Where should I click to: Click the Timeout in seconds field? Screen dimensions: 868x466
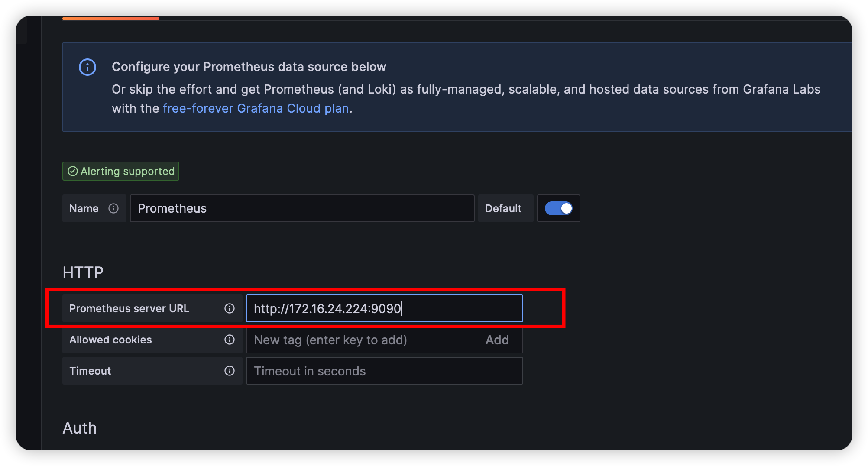pos(385,371)
